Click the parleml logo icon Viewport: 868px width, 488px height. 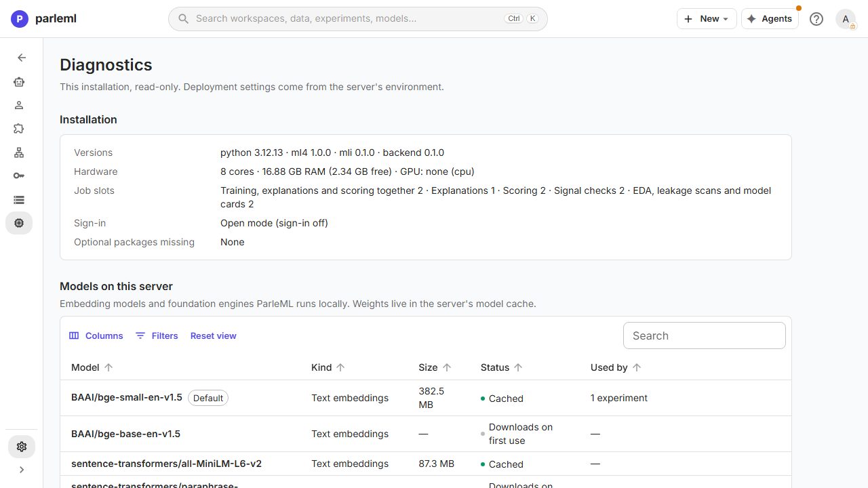tap(20, 19)
